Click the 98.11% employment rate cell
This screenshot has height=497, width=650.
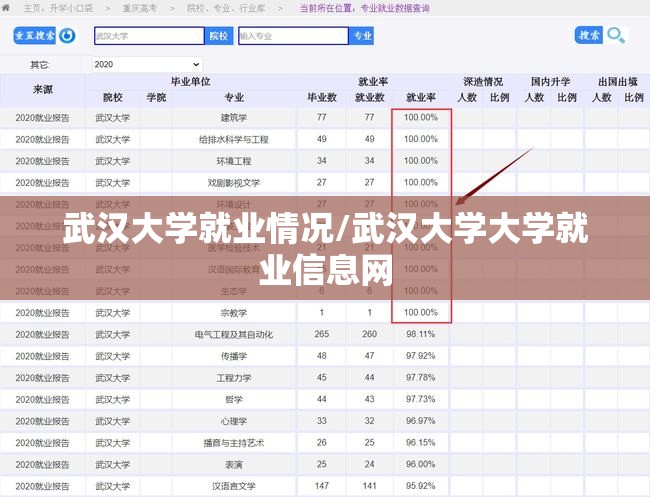[x=421, y=334]
